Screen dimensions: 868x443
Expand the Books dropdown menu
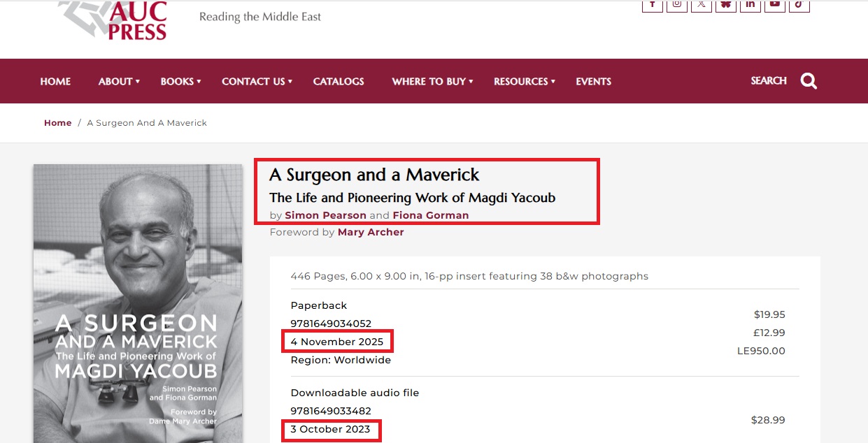[180, 81]
